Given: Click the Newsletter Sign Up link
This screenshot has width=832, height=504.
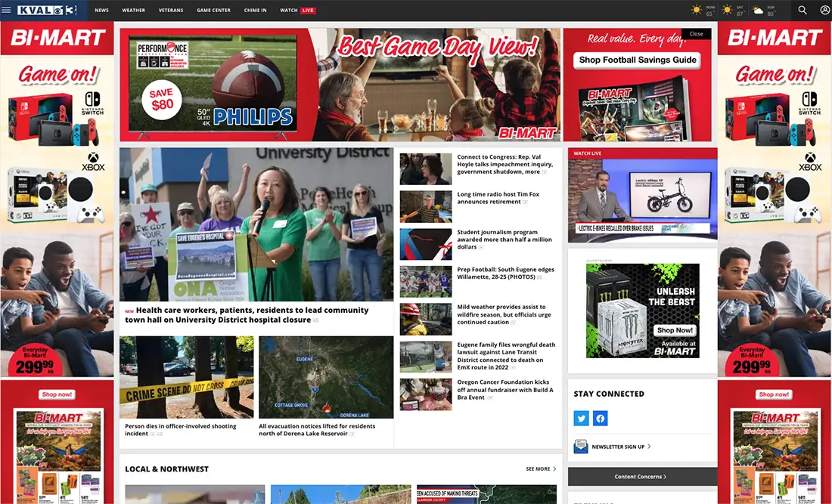Looking at the screenshot, I should (621, 447).
